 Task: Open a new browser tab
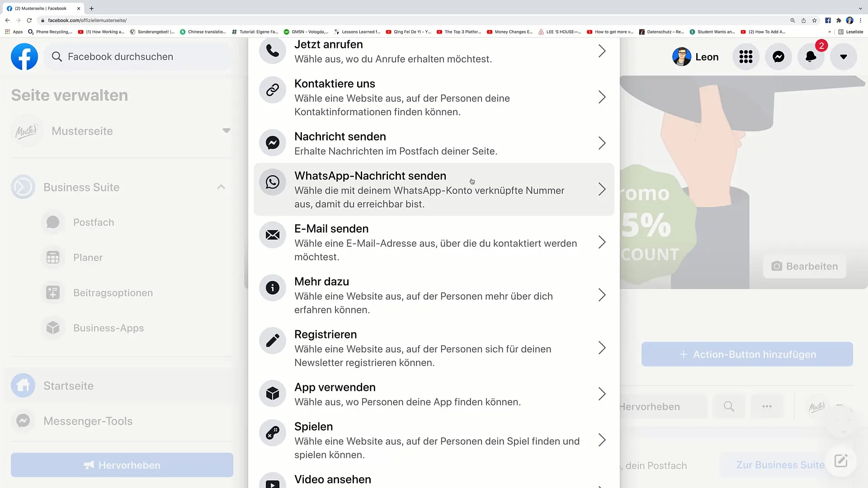92,8
